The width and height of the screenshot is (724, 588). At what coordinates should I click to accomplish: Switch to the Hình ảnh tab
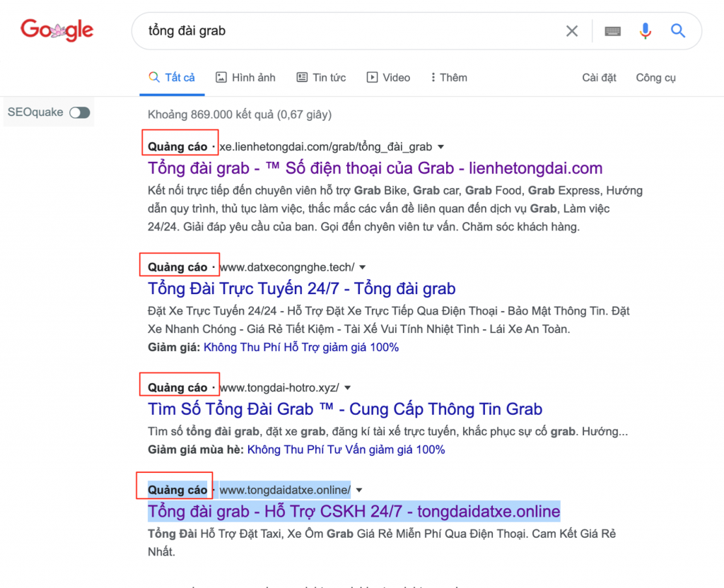[245, 78]
